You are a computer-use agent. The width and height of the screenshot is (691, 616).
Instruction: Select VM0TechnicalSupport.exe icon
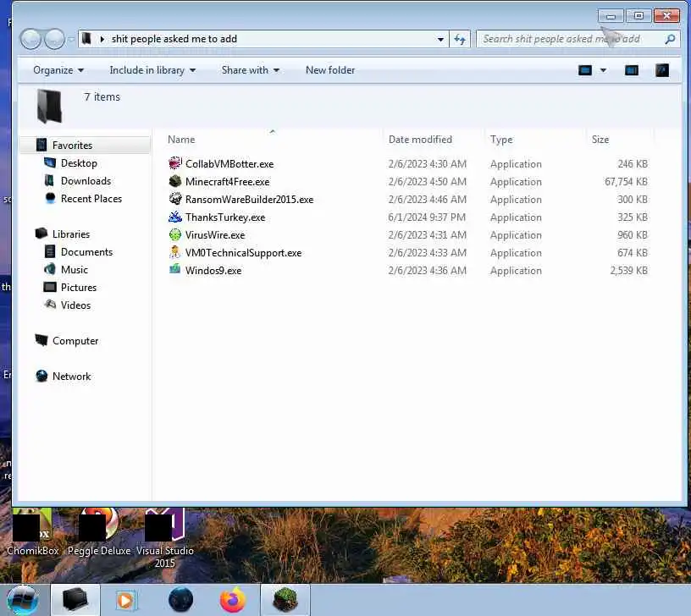(x=175, y=252)
